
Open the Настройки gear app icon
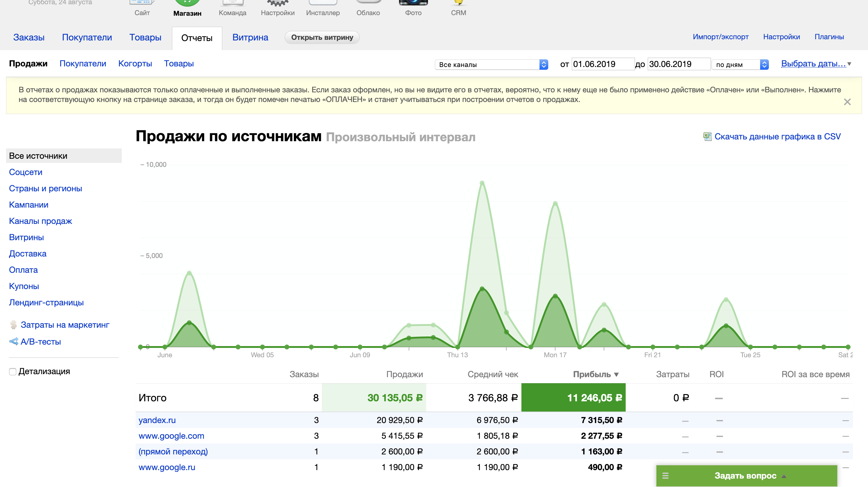[277, 3]
